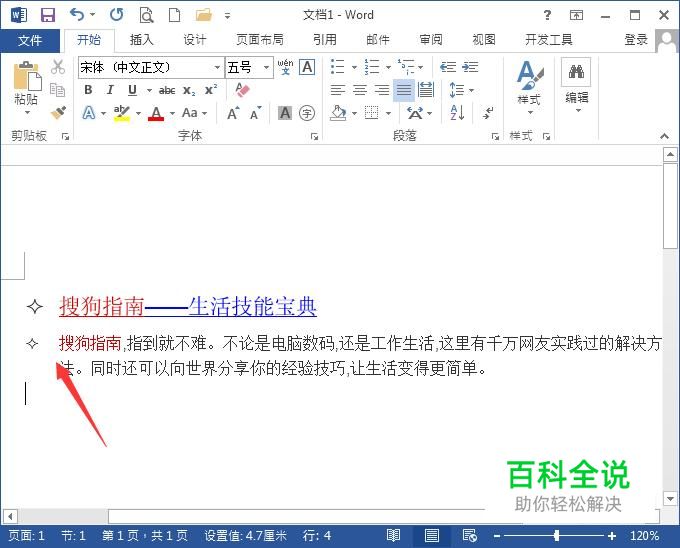Click the zoom out minus button
Viewport: 680px width, 548px height.
pyautogui.click(x=497, y=536)
